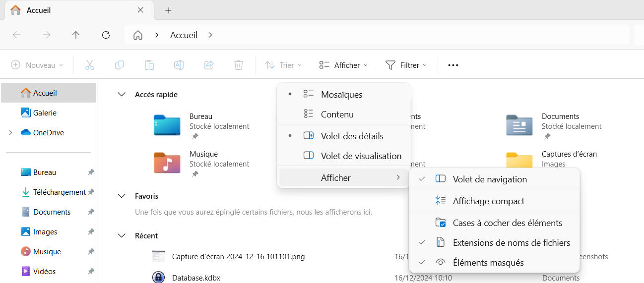Click the Up arrow navigation icon
This screenshot has width=644, height=283.
coord(76,35)
